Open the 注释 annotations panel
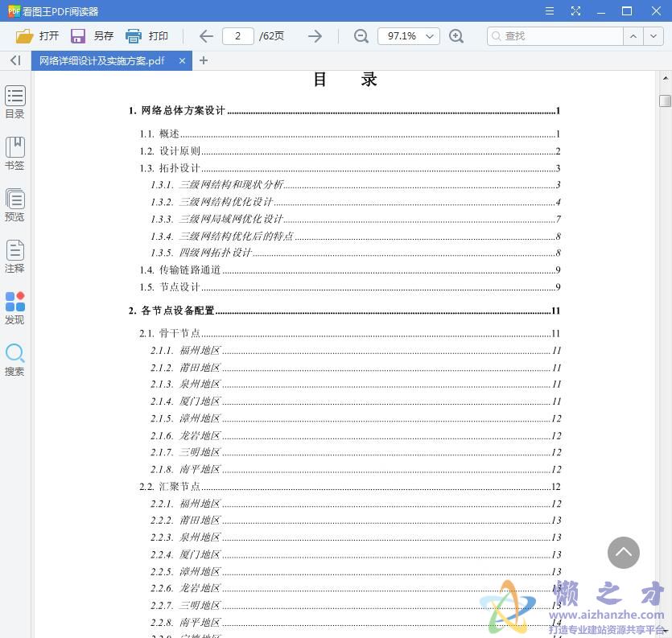The image size is (672, 638). pyautogui.click(x=14, y=256)
